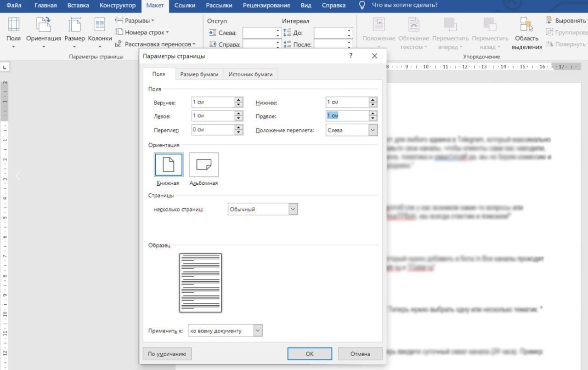This screenshot has width=588, height=370.
Task: Click the Колонки columns icon
Action: coord(100,27)
